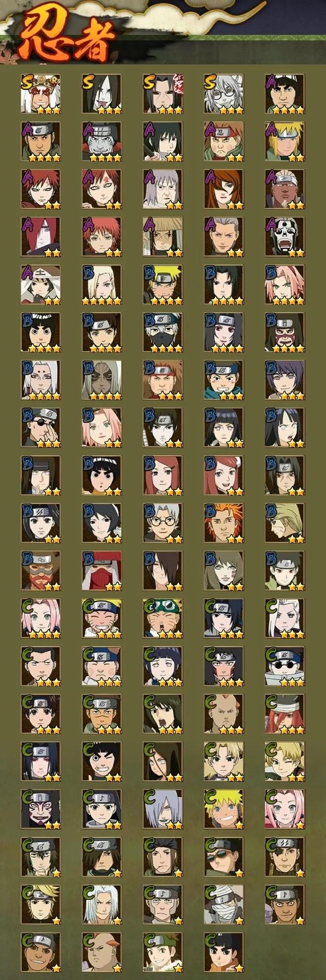Select the S-rank grey sage with glasses
This screenshot has height=980, width=326.
tap(224, 94)
